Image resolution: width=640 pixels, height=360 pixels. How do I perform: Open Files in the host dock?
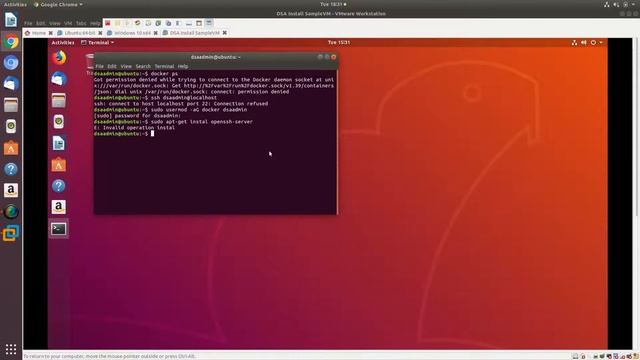click(11, 105)
